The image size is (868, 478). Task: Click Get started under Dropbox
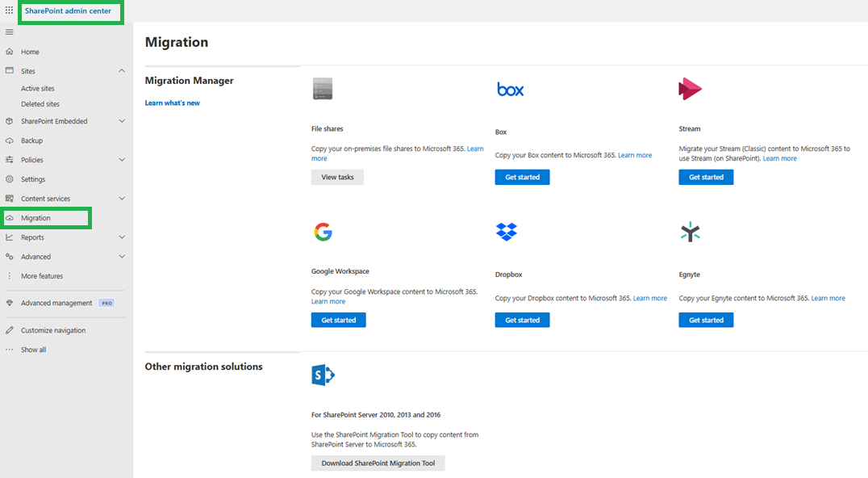522,320
